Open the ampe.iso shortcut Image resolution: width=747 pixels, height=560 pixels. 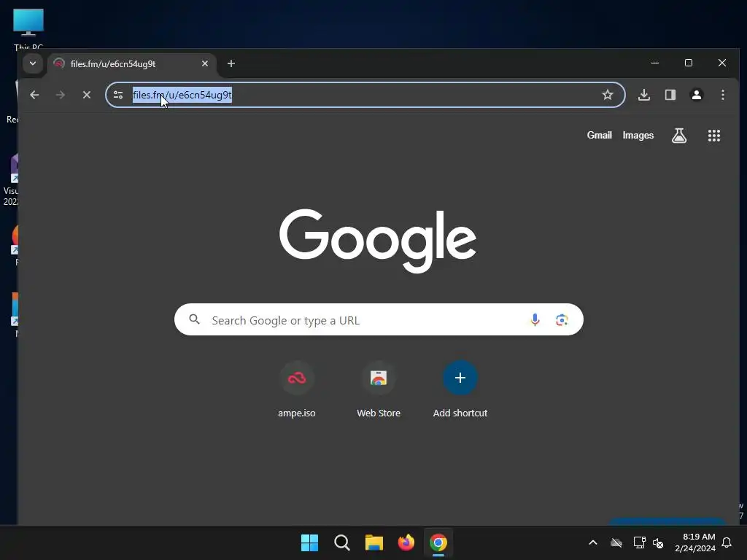click(x=296, y=389)
